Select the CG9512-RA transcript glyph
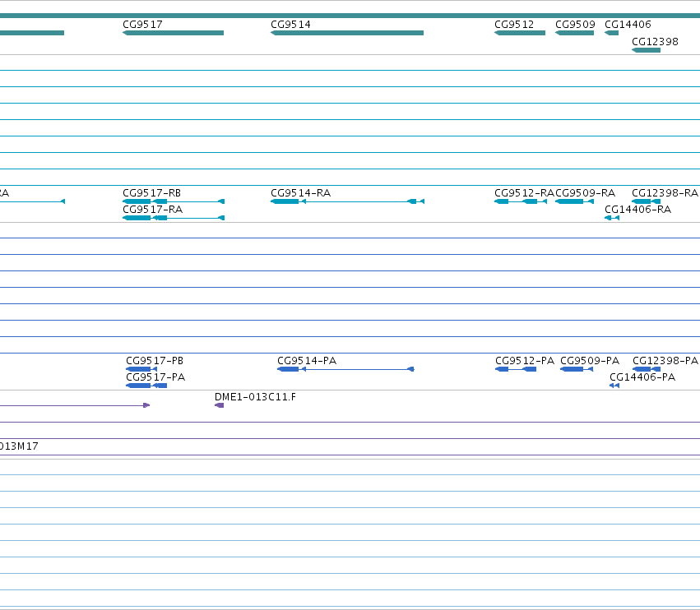Image resolution: width=700 pixels, height=610 pixels. (x=521, y=201)
